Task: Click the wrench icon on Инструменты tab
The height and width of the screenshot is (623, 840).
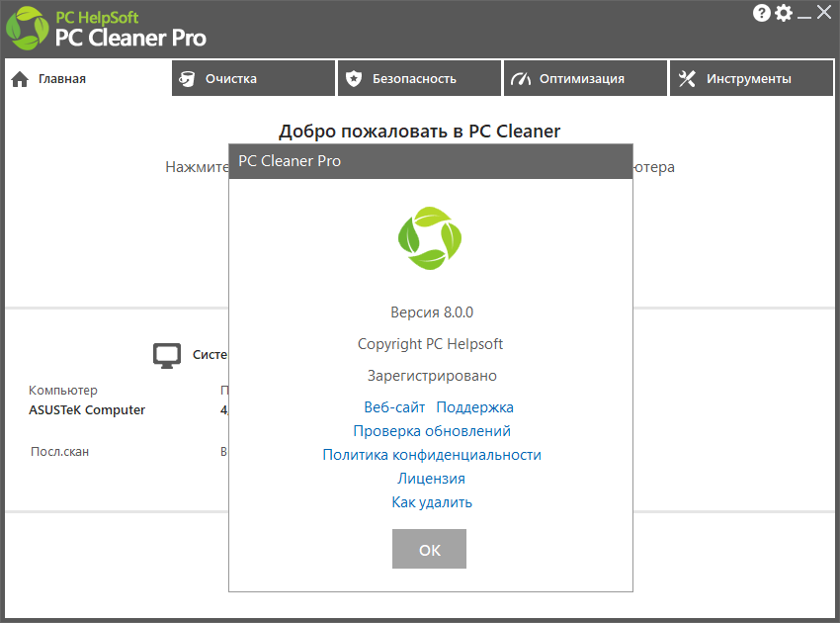Action: click(x=687, y=79)
